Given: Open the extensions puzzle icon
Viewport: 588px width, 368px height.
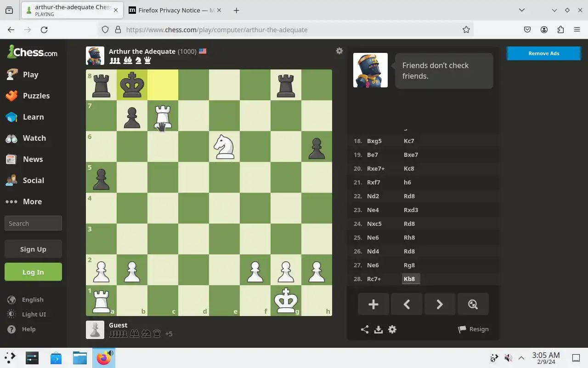Looking at the screenshot, I should (560, 29).
